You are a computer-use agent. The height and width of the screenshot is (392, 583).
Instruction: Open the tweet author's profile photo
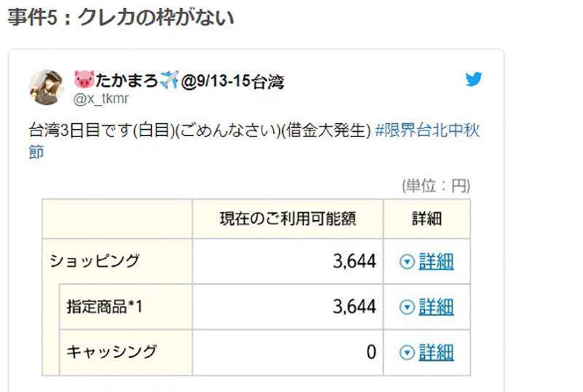[x=46, y=87]
